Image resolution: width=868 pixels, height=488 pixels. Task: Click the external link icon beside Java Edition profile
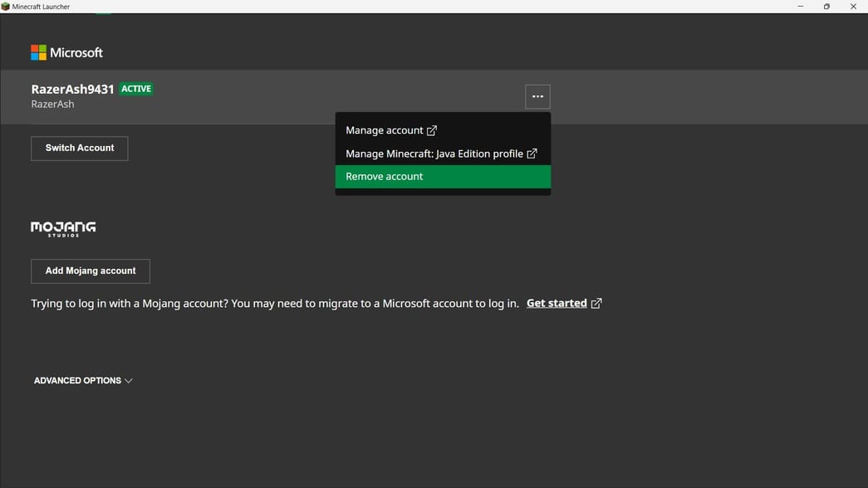532,154
